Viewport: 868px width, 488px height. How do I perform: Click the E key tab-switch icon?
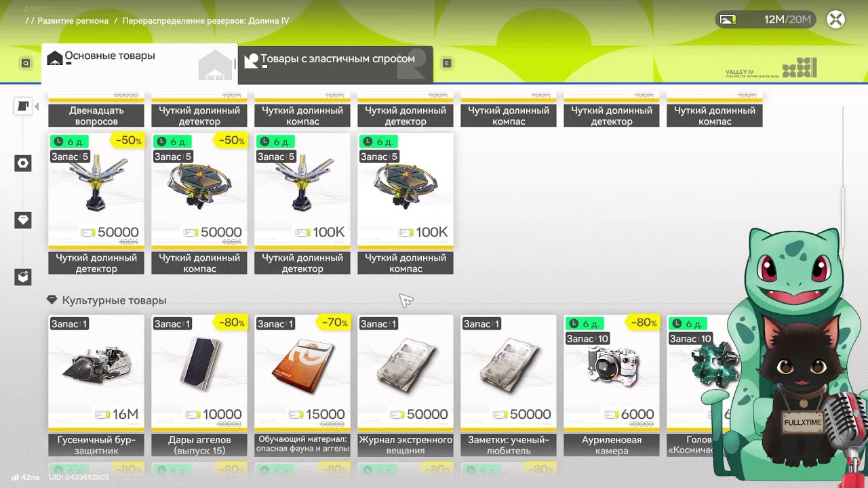447,63
